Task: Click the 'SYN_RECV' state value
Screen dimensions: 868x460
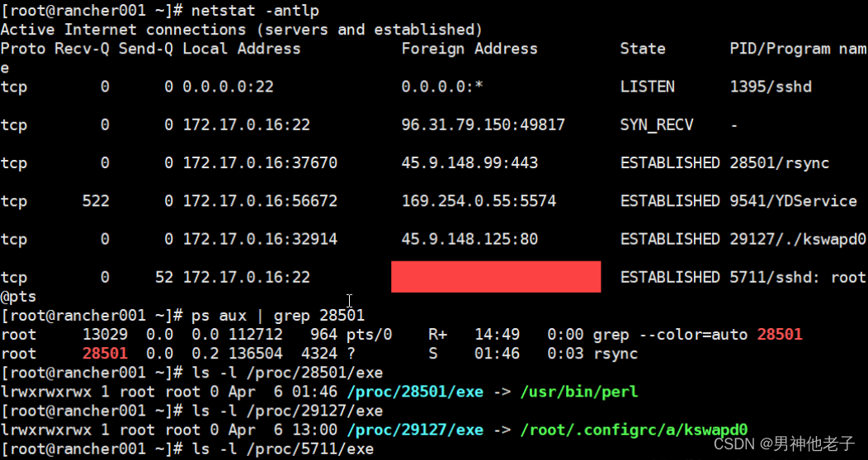Action: 657,125
